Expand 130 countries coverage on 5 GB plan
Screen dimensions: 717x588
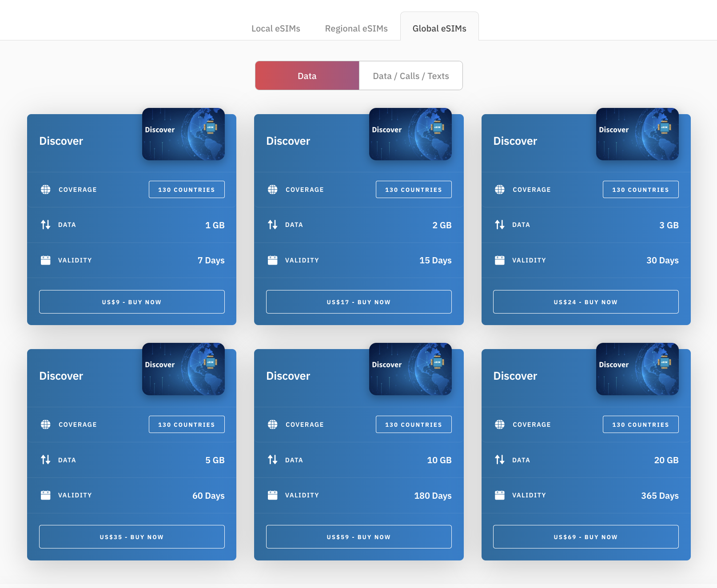click(186, 425)
